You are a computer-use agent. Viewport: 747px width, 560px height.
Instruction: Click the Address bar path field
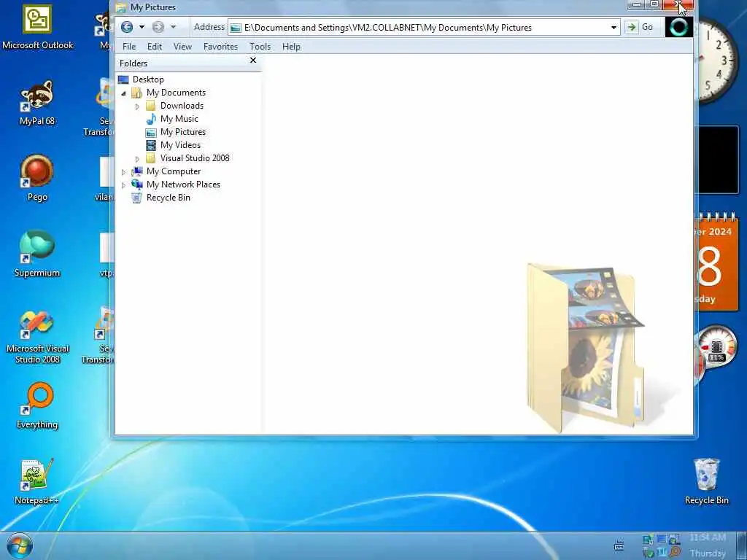click(424, 28)
